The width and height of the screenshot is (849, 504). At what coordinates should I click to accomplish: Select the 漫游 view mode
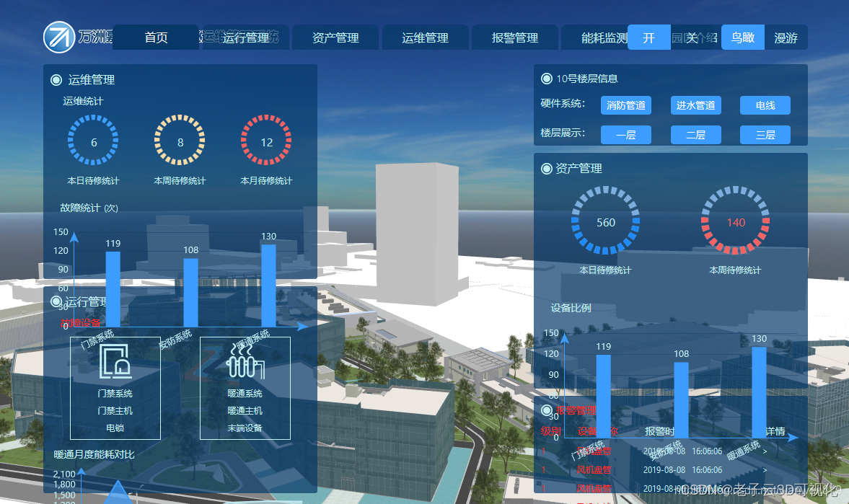(x=786, y=37)
